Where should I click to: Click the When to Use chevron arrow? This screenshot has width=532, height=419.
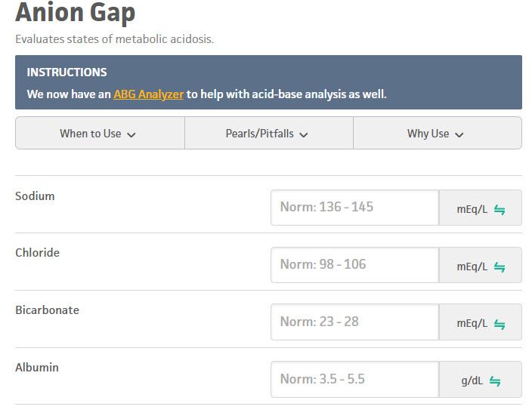click(131, 135)
